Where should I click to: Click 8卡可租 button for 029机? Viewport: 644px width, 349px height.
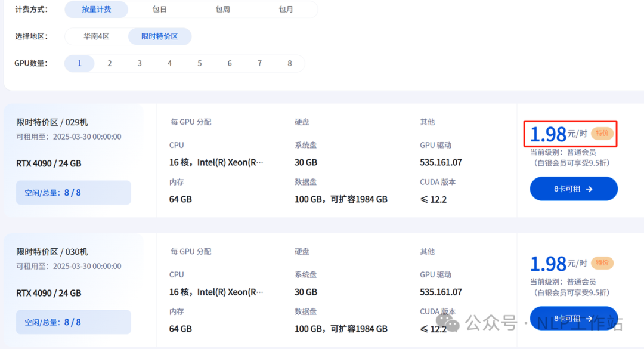click(x=574, y=189)
